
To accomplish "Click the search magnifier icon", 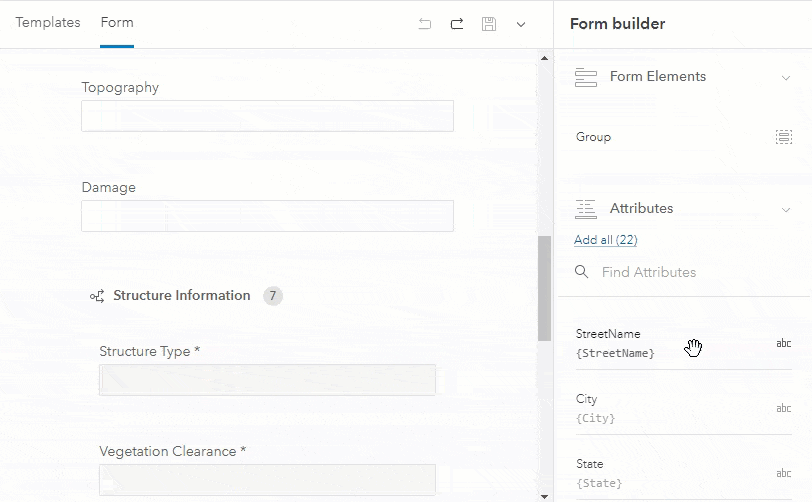I will click(582, 272).
